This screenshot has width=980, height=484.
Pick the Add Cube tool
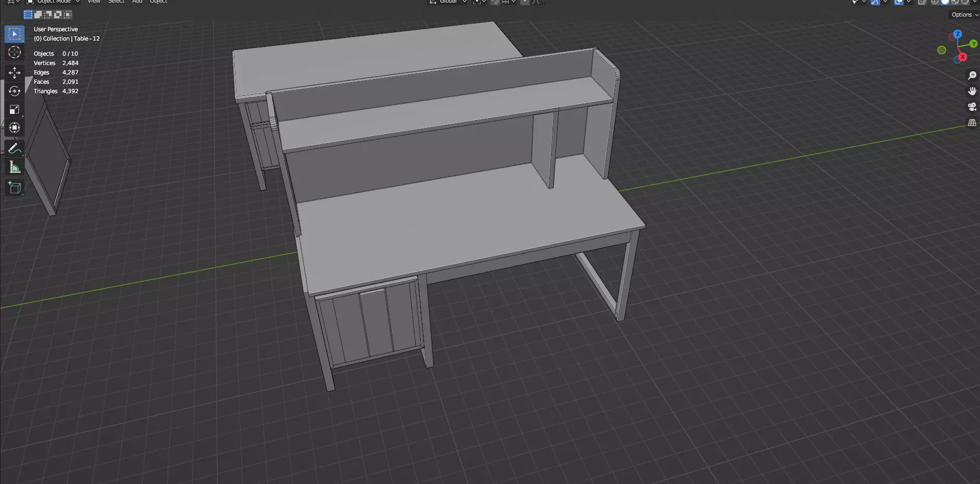pyautogui.click(x=15, y=187)
